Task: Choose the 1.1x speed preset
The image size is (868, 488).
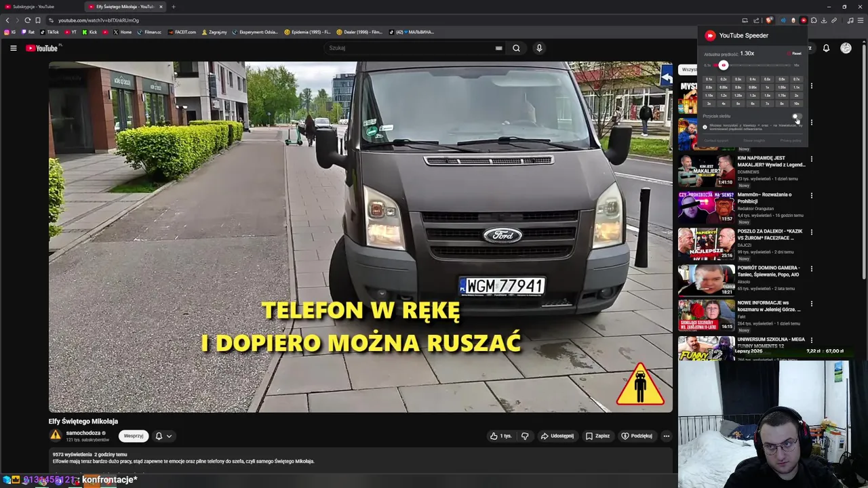Action: [796, 87]
